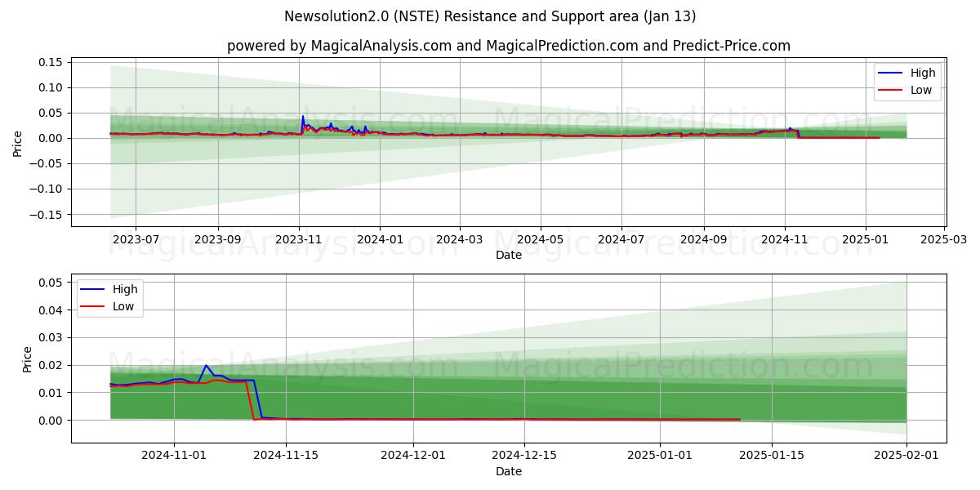Click the '0.01' price tick label
Viewport: 980px width, 490px height.
pyautogui.click(x=51, y=393)
